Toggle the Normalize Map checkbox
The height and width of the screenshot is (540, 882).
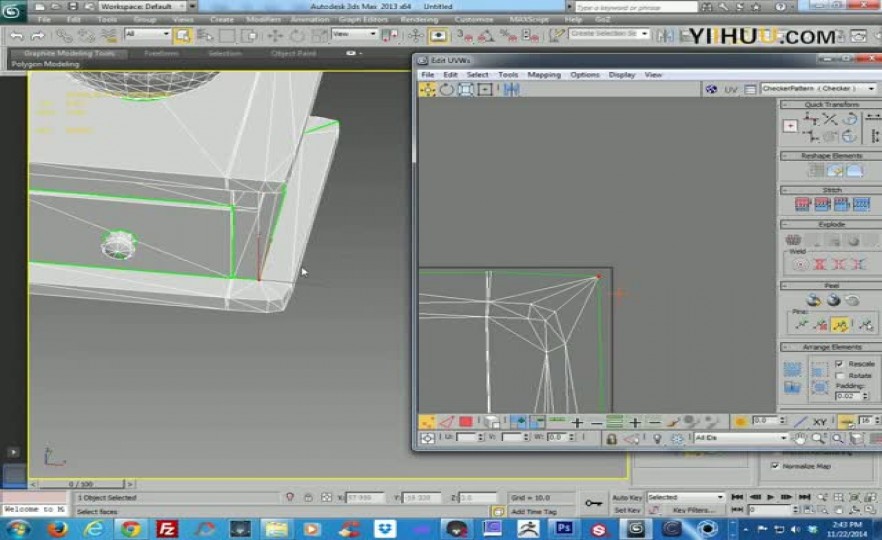775,466
